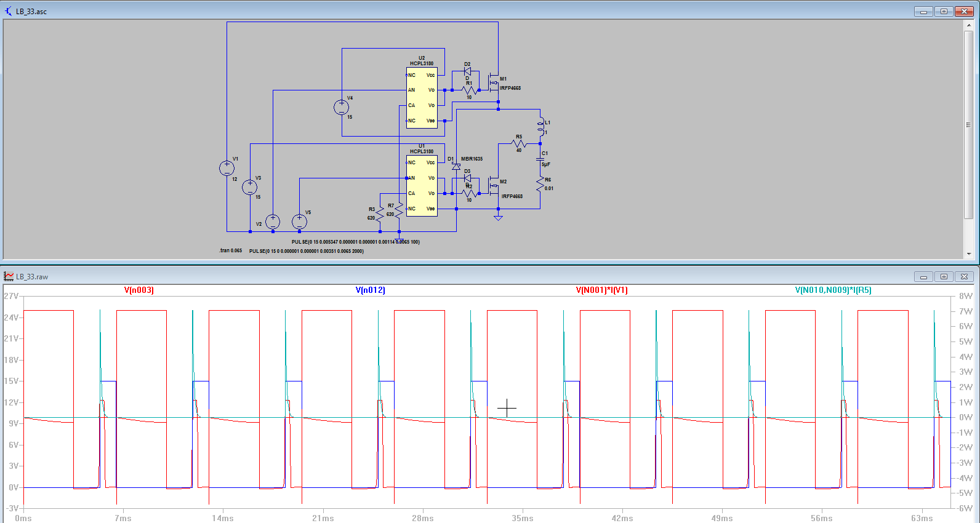Minimize the LB_33.asc schematic window
Viewport: 980px width, 523px height.
pos(923,11)
